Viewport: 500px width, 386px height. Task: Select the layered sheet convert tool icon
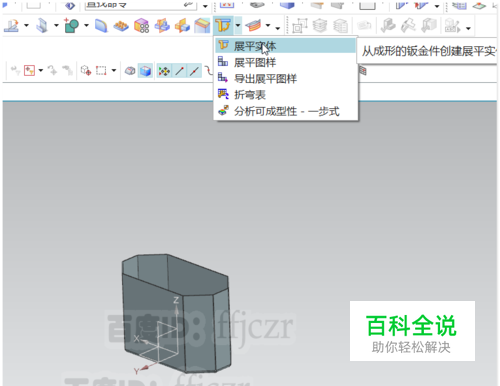(x=253, y=25)
